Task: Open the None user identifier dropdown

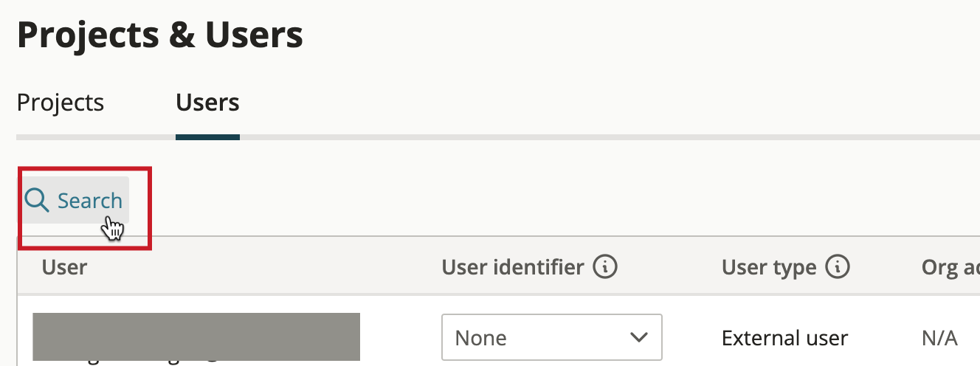Action: (x=551, y=337)
